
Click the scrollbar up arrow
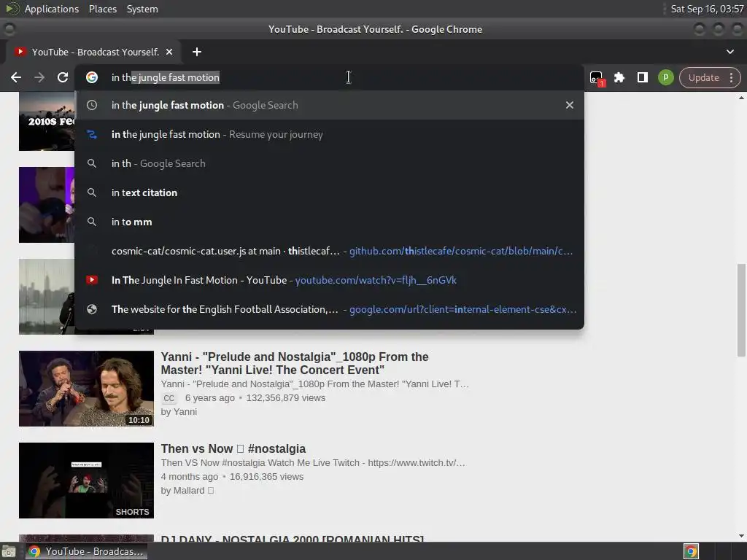[x=741, y=98]
